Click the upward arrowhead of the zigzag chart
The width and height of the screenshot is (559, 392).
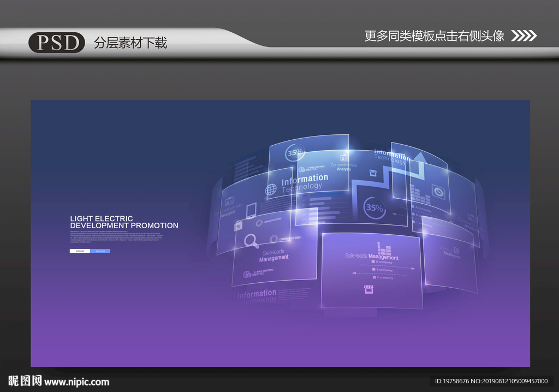tap(420, 157)
